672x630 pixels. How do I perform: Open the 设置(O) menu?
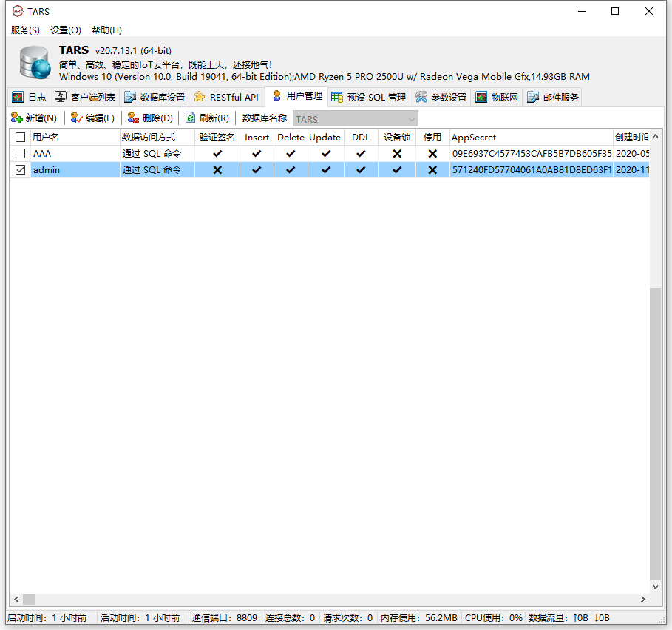tap(66, 30)
